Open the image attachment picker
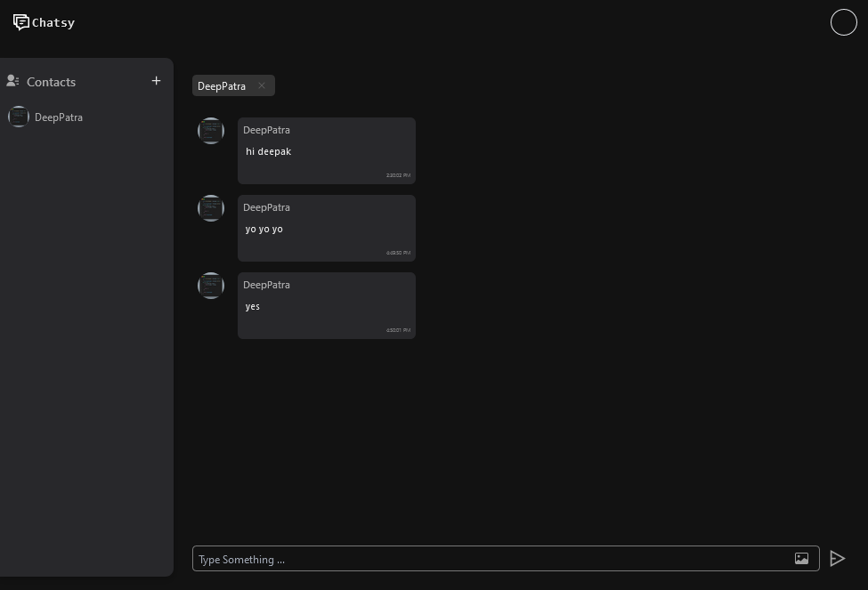Image resolution: width=868 pixels, height=590 pixels. click(801, 558)
